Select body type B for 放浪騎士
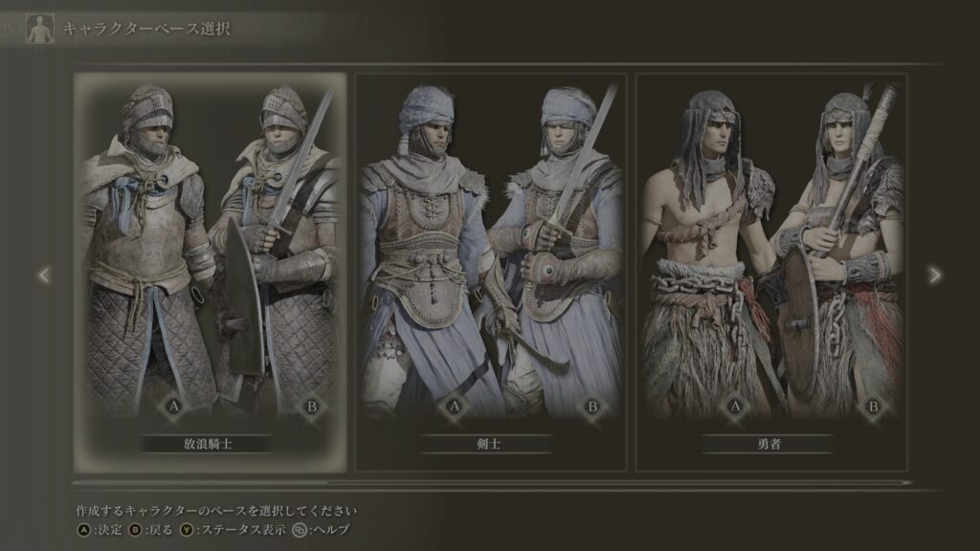980x551 pixels. tap(312, 407)
